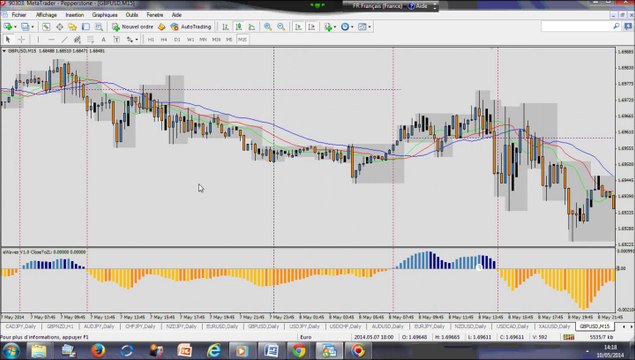The height and width of the screenshot is (360, 635).
Task: Switch timeframe to W1
Action: (190, 39)
